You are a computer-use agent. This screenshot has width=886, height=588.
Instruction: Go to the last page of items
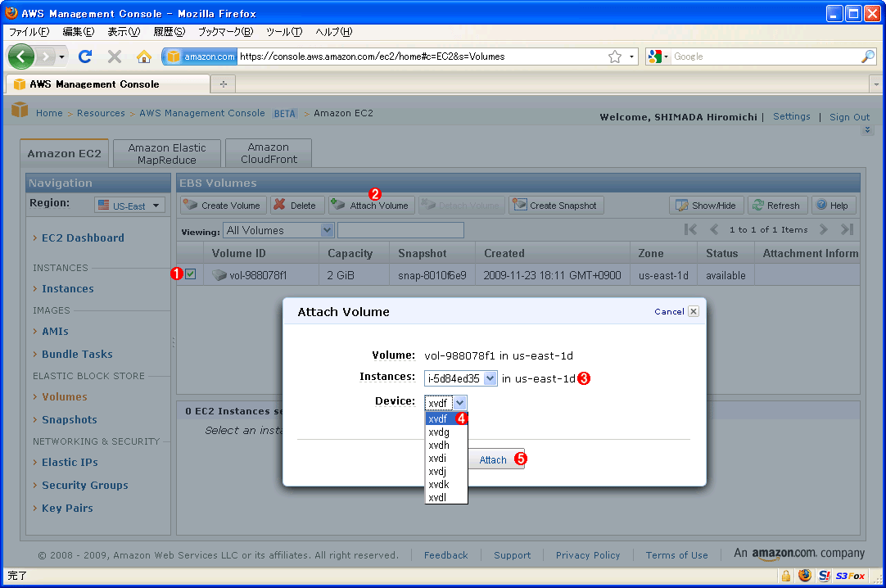pyautogui.click(x=847, y=229)
